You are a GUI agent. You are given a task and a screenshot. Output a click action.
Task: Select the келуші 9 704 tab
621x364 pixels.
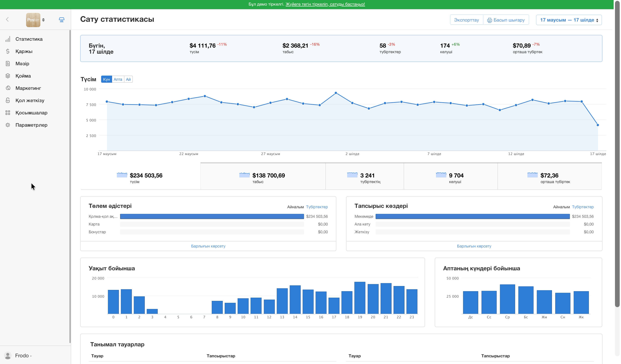click(450, 176)
